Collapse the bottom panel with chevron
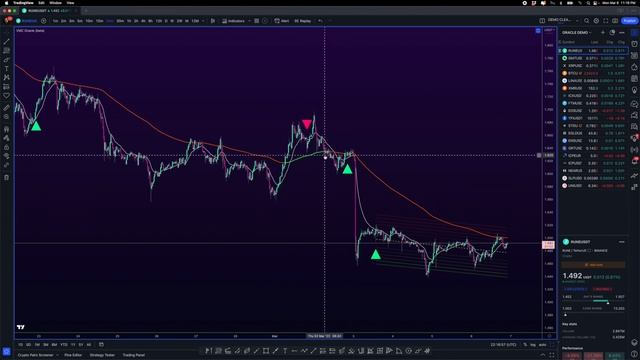 pyautogui.click(x=542, y=355)
